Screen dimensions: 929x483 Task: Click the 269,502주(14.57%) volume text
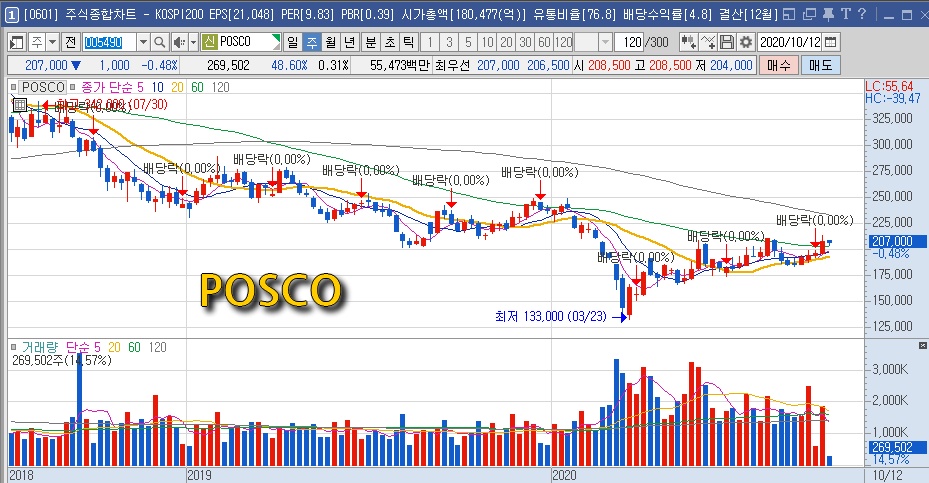click(62, 360)
